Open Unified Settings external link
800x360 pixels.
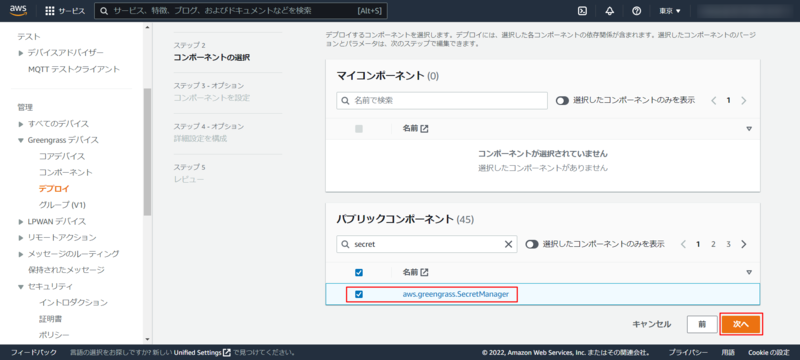[202, 352]
